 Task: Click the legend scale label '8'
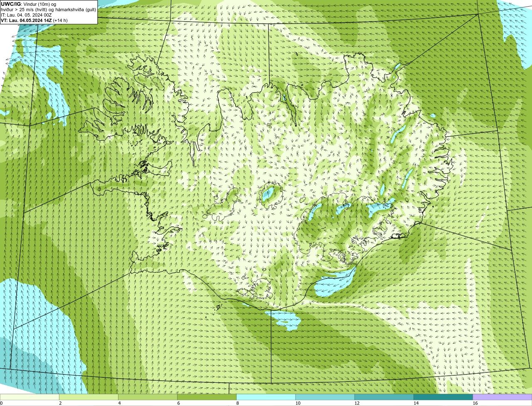238,403
